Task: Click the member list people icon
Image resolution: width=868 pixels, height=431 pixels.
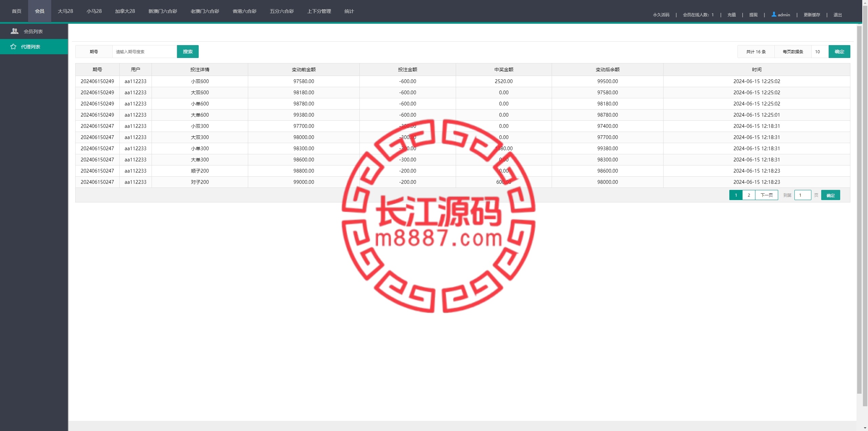Action: [15, 31]
